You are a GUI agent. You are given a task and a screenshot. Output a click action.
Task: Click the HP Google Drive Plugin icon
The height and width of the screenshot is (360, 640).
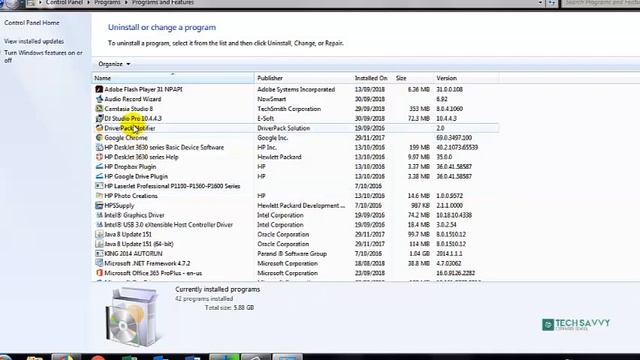[99, 176]
